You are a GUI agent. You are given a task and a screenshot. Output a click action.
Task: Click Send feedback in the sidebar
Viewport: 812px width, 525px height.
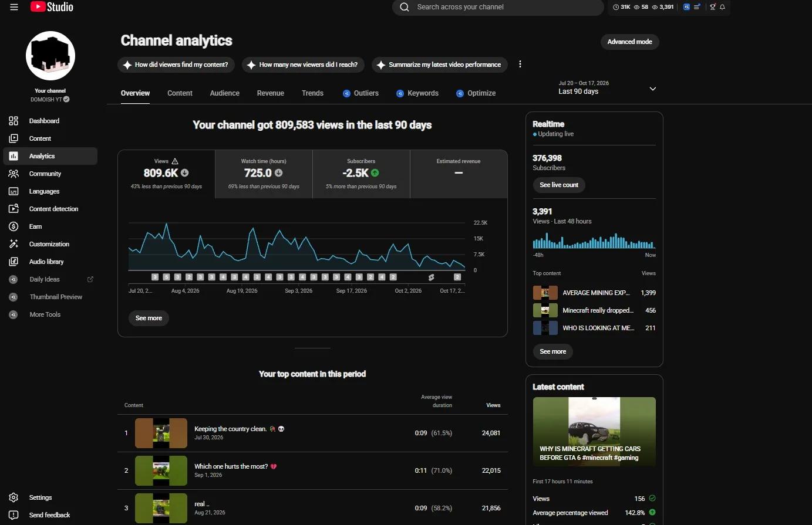pos(50,515)
